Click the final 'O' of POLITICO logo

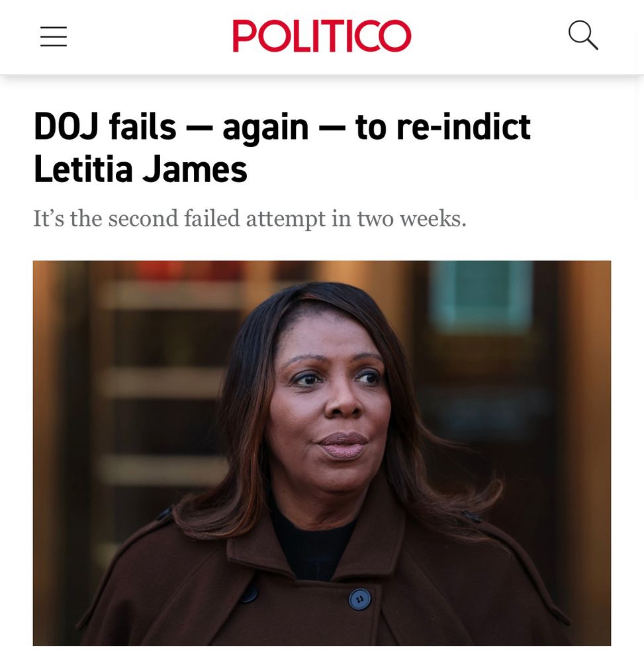pos(395,36)
